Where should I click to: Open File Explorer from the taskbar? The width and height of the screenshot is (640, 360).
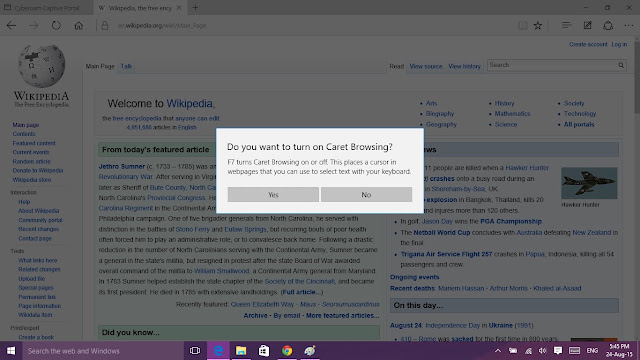click(x=241, y=351)
